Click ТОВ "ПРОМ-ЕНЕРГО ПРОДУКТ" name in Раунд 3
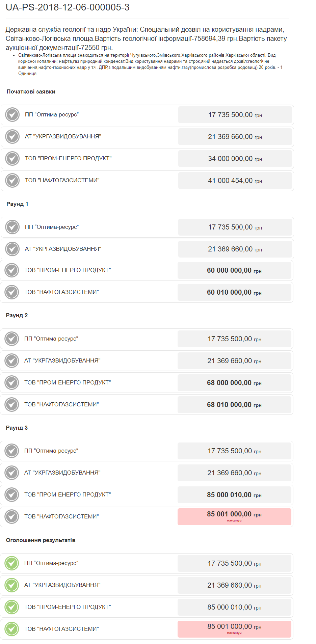The image size is (316, 644). [x=68, y=495]
